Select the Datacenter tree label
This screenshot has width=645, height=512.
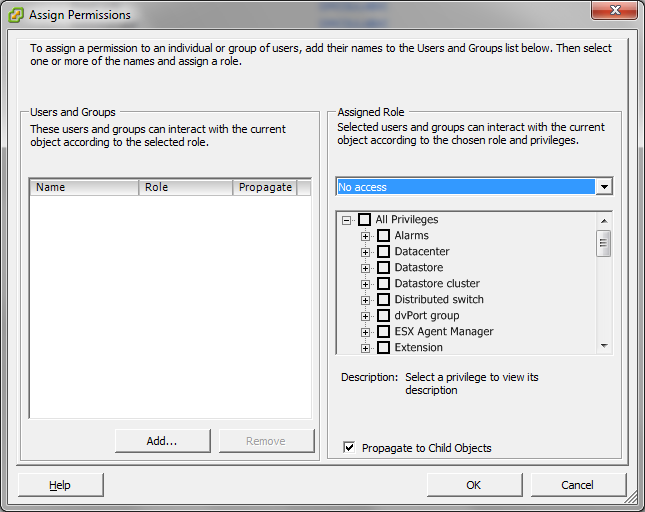coord(422,252)
